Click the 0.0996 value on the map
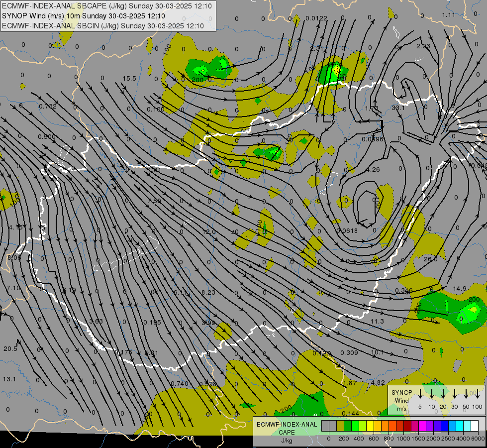487x448 pixels. 373,139
